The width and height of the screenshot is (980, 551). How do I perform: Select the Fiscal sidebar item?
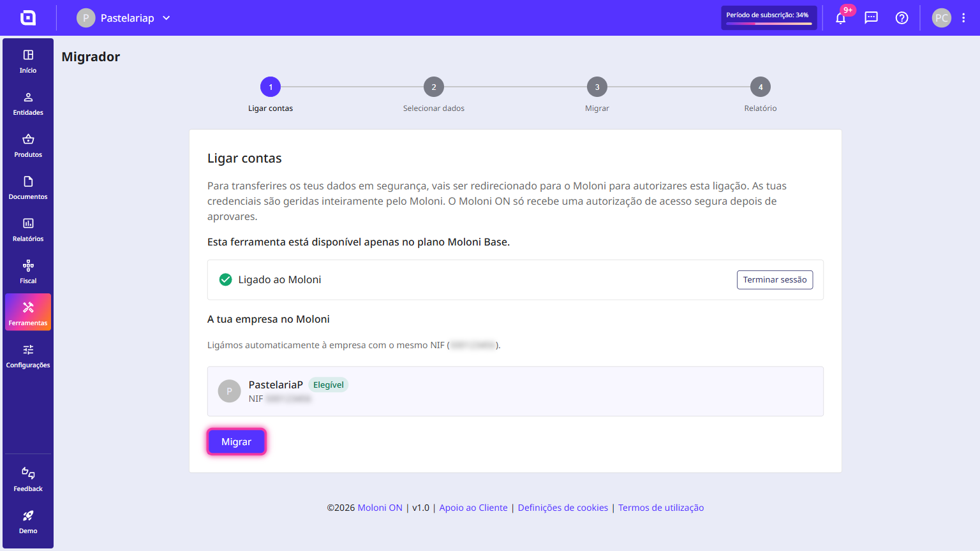coord(28,272)
